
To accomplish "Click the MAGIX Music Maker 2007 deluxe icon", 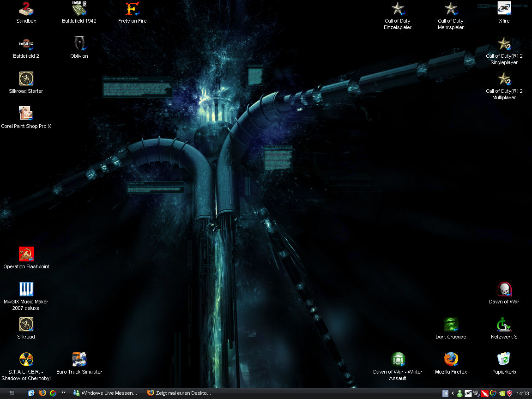I will [26, 290].
